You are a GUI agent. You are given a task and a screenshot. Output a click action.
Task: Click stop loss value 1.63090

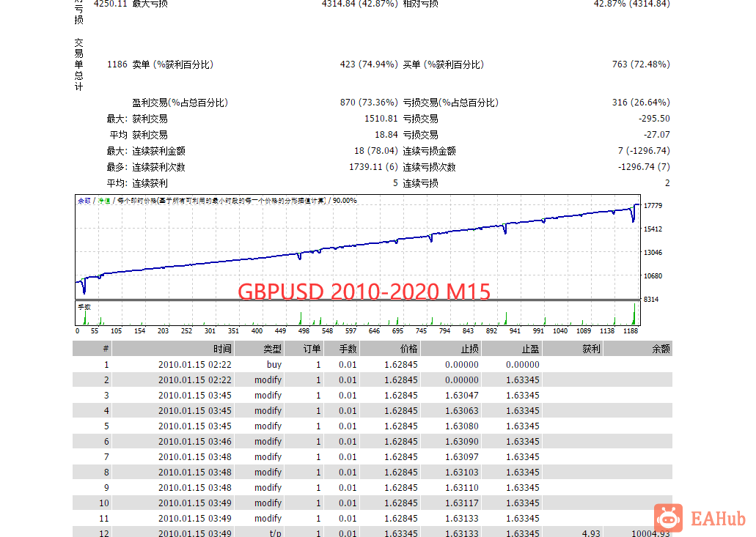click(x=462, y=442)
